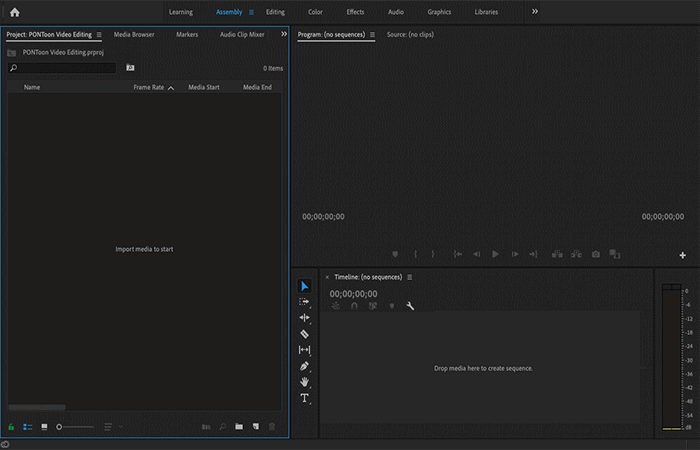Screen dimensions: 700x450
Task: Open Button Editor plus icon
Action: coord(683,255)
